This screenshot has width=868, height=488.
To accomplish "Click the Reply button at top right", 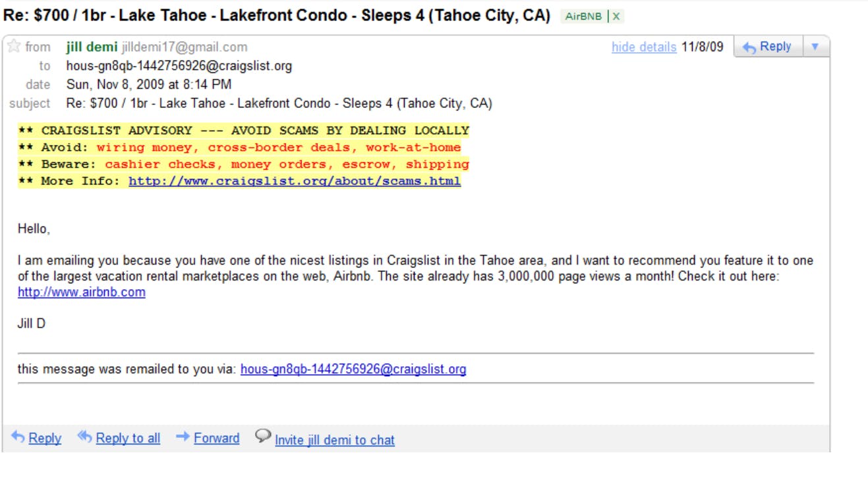I will [x=772, y=46].
